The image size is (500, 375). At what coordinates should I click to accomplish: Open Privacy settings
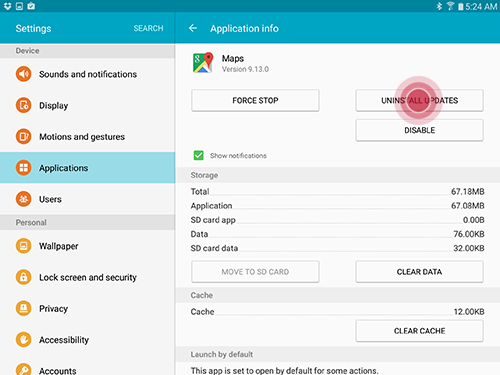coord(87,309)
